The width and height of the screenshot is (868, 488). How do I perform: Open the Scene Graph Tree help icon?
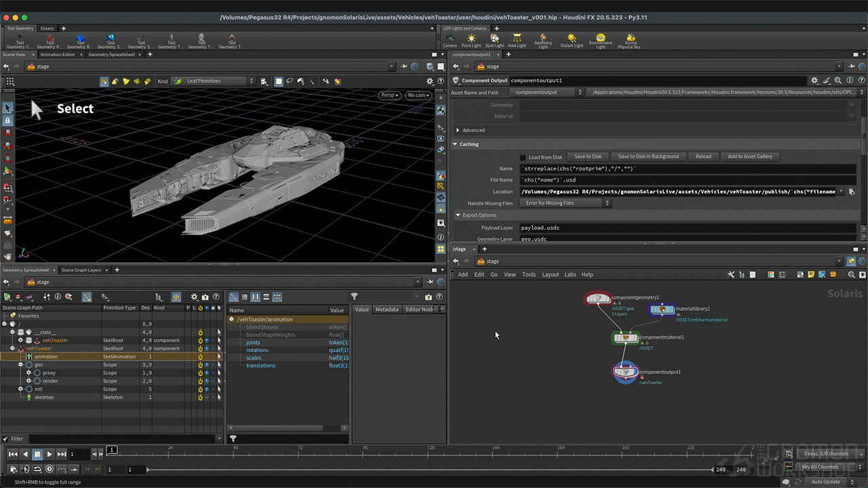tap(216, 296)
